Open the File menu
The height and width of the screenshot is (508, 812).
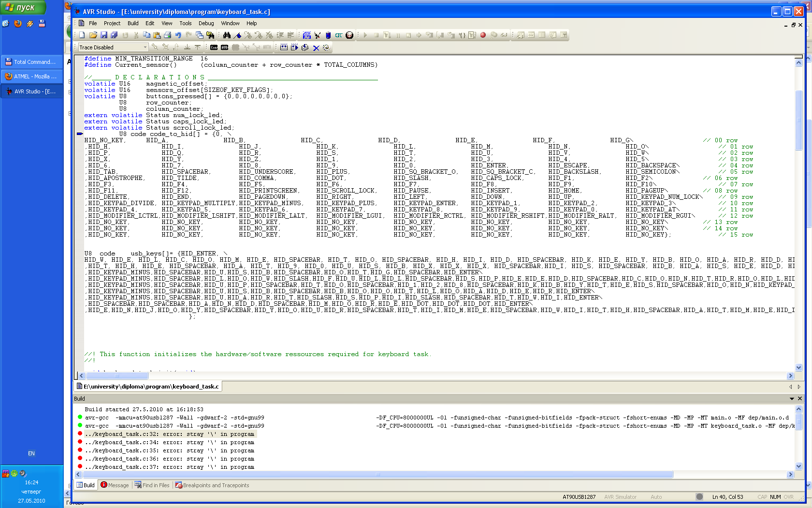click(x=93, y=23)
